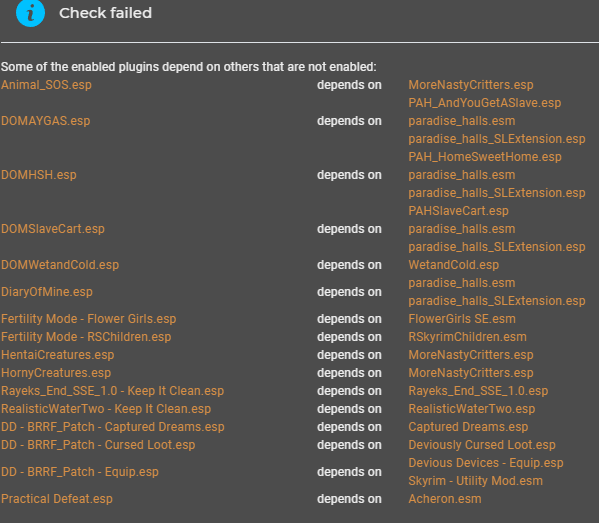Click DD - BRRF_Patch - Cursed Loot.esp
599x523 pixels.
(x=98, y=445)
